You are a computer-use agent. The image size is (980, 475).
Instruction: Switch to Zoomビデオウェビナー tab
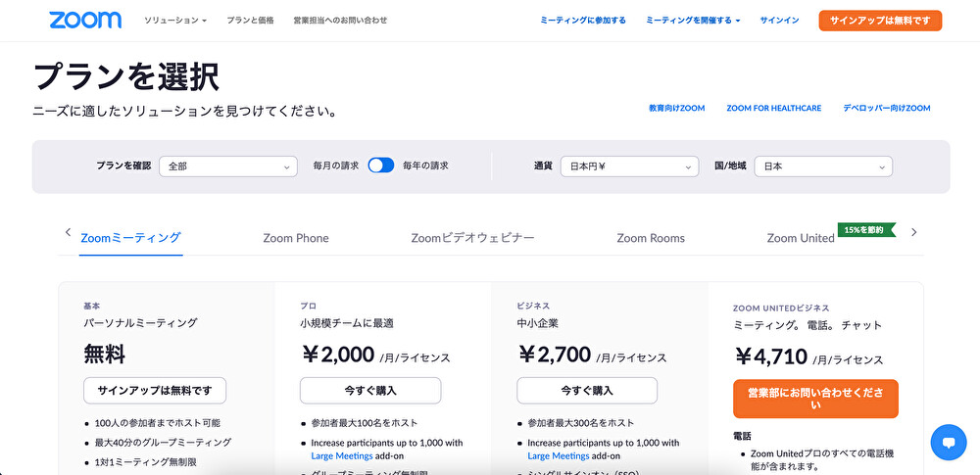coord(472,238)
